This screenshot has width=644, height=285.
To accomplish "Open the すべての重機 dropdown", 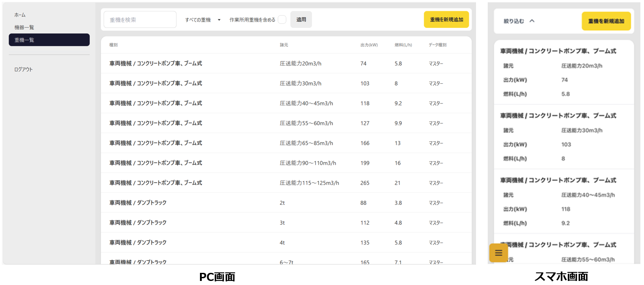I will coord(203,20).
